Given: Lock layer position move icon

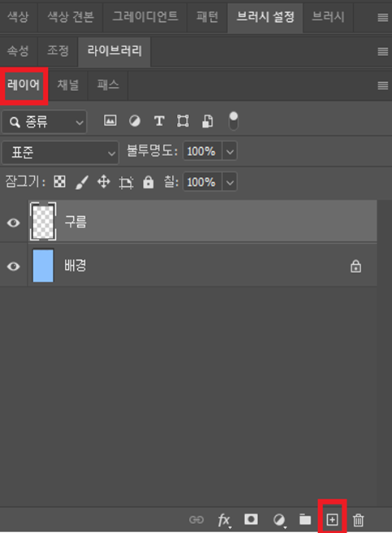Looking at the screenshot, I should [104, 182].
